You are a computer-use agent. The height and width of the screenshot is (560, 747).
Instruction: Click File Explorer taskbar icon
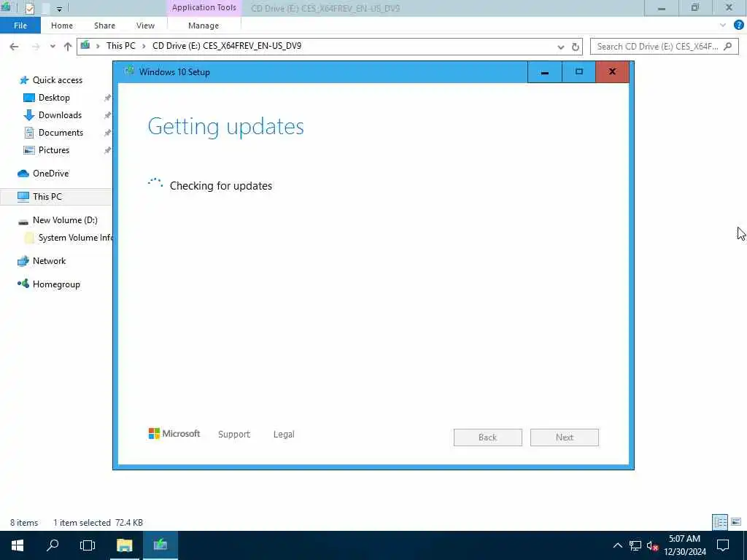tap(124, 545)
